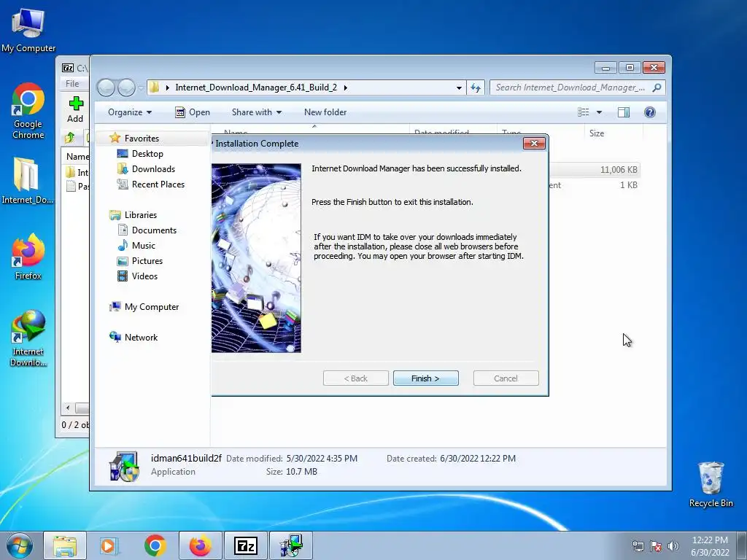Click the Firefox icon in the taskbar

[200, 545]
